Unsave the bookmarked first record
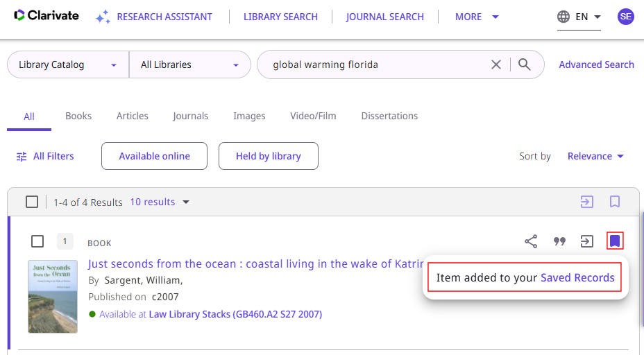Screen dimensions: 644x355 pyautogui.click(x=615, y=241)
